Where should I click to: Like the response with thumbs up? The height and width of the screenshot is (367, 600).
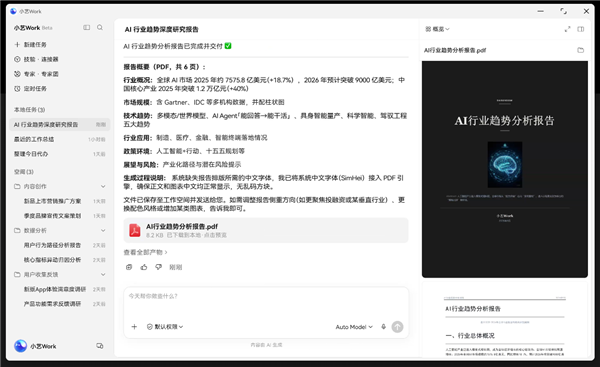(144, 267)
